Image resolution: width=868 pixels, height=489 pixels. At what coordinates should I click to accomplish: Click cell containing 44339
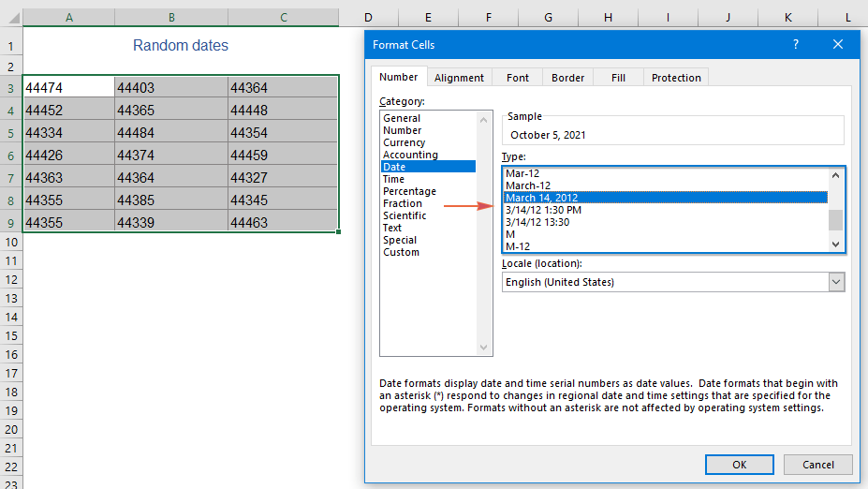point(171,222)
